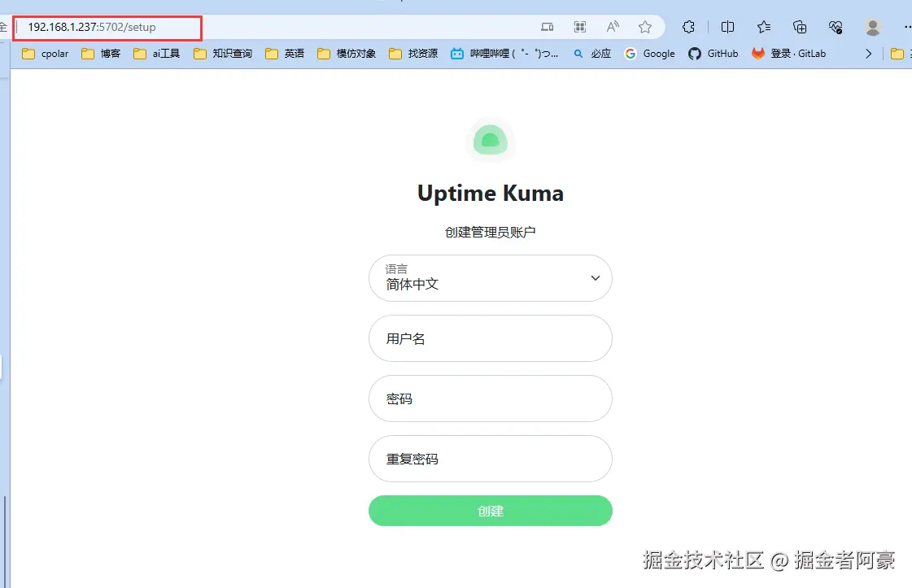Open the Collections icon
The width and height of the screenshot is (912, 588).
[800, 27]
